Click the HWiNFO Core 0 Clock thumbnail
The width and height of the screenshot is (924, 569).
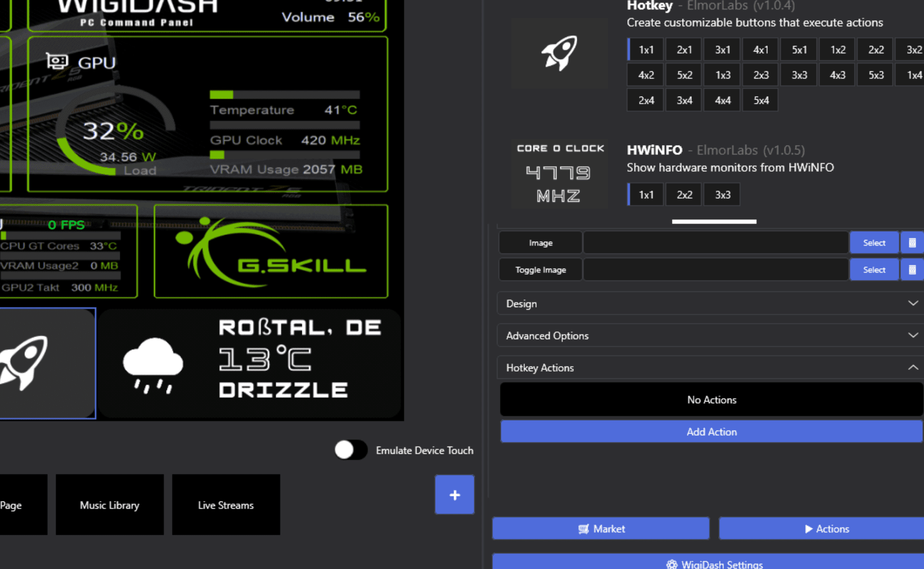(x=559, y=174)
